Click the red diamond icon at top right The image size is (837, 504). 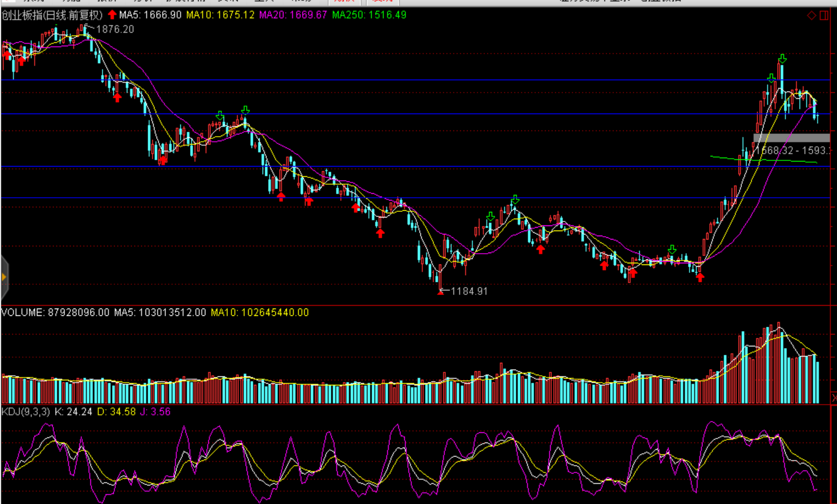[x=812, y=15]
